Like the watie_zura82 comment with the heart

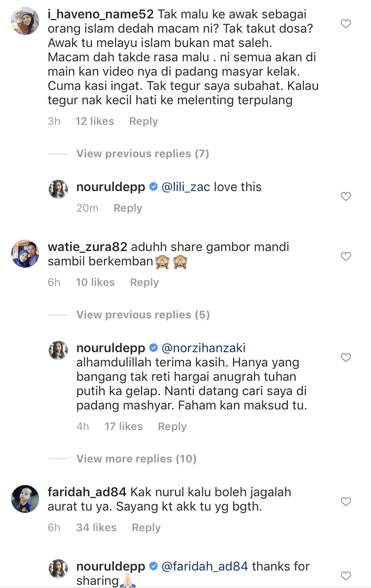click(346, 256)
